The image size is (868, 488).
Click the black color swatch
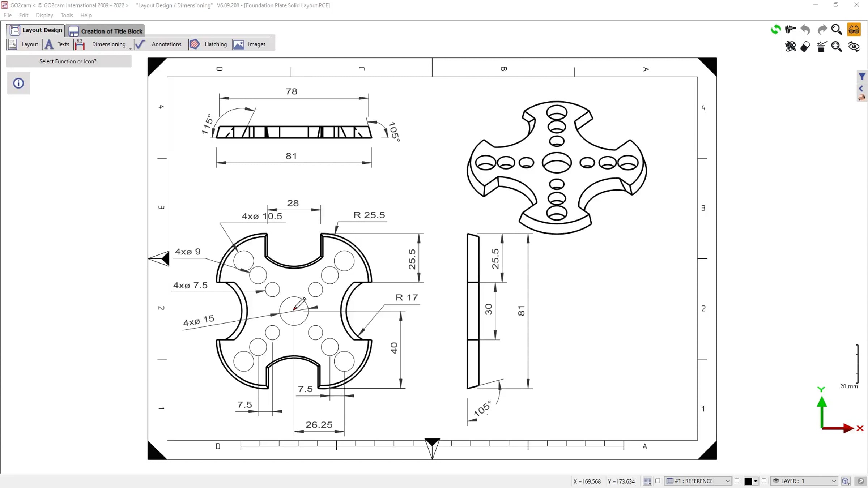point(748,481)
